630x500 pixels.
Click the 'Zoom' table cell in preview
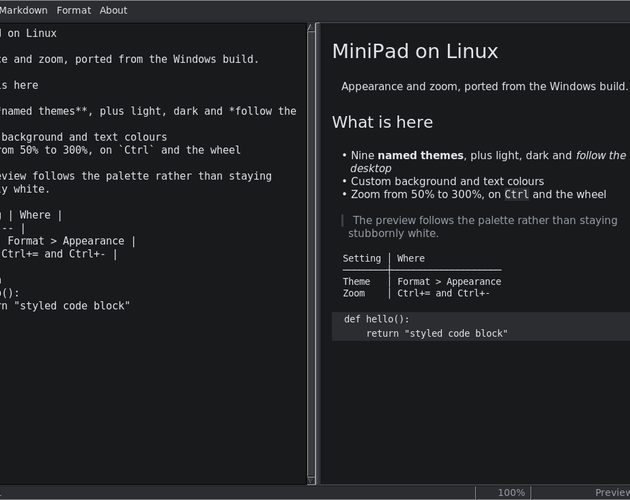tap(354, 293)
